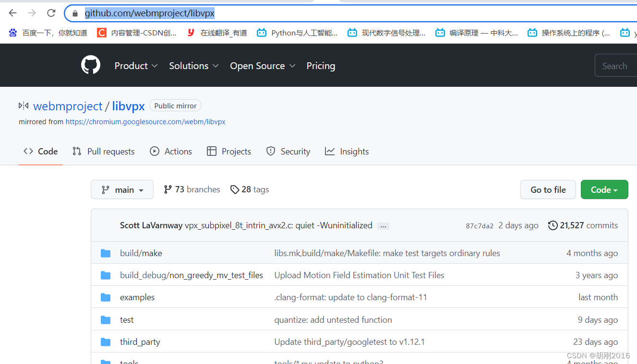Click the test folder icon

point(106,320)
